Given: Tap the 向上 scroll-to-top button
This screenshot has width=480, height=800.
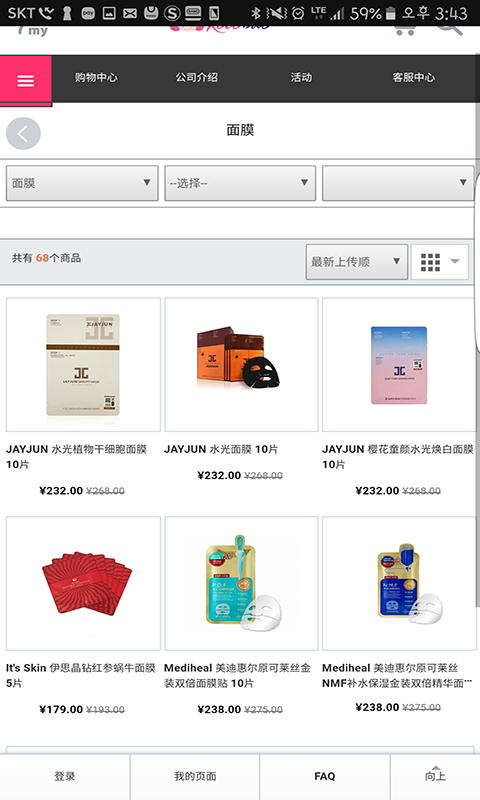Looking at the screenshot, I should pyautogui.click(x=435, y=776).
